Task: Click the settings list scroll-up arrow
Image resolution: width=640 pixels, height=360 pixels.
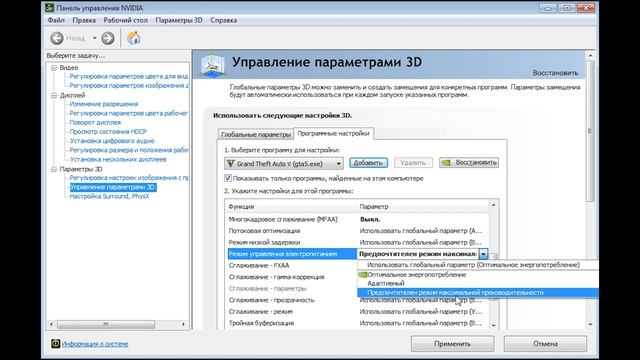Action: 493,205
